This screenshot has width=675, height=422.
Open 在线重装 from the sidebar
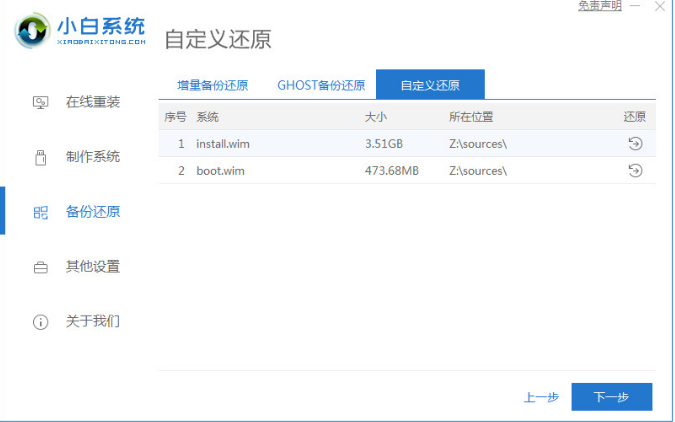click(93, 102)
